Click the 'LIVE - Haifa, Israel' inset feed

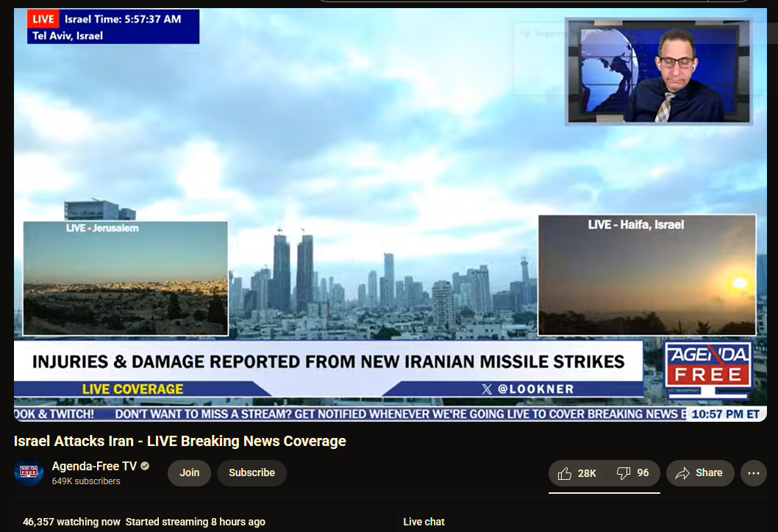tap(647, 275)
